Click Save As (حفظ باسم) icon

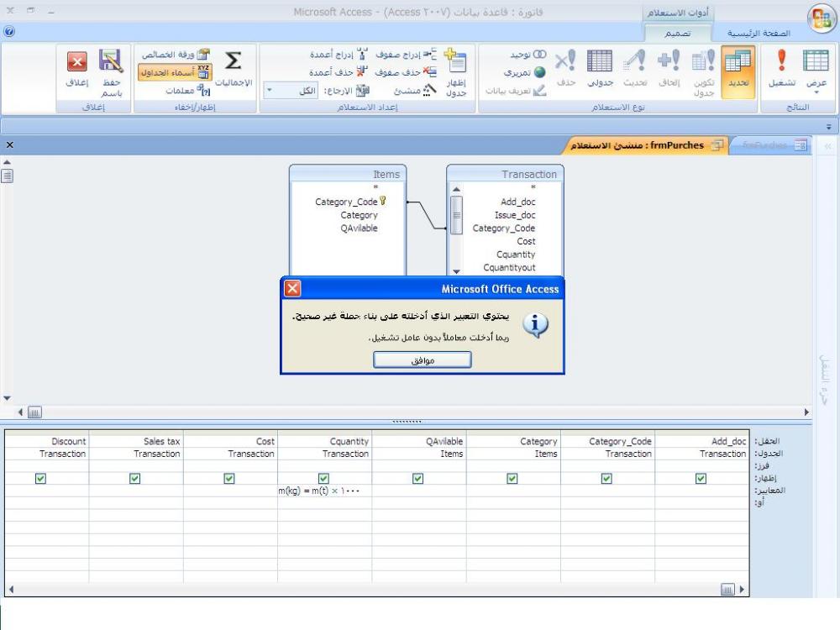tap(111, 71)
